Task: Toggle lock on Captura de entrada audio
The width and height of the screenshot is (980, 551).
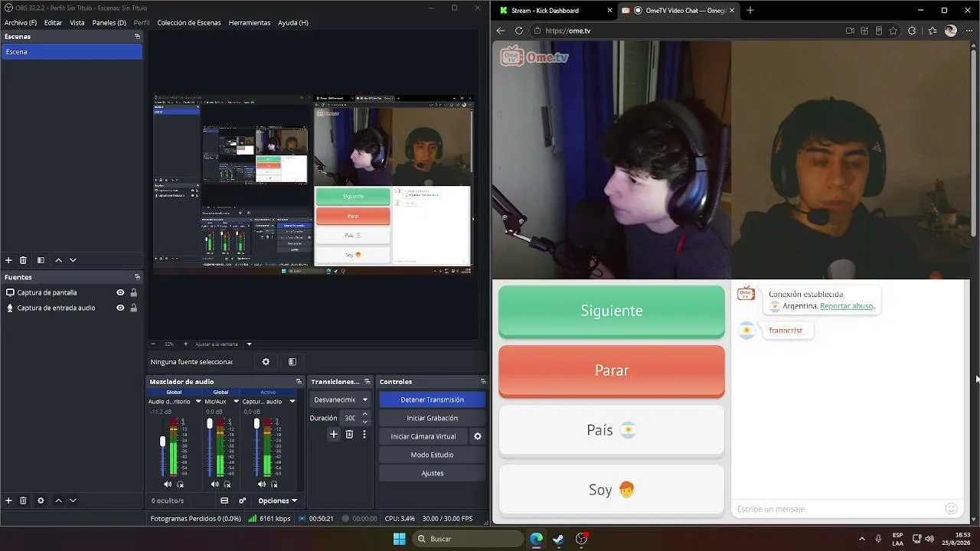Action: click(134, 308)
